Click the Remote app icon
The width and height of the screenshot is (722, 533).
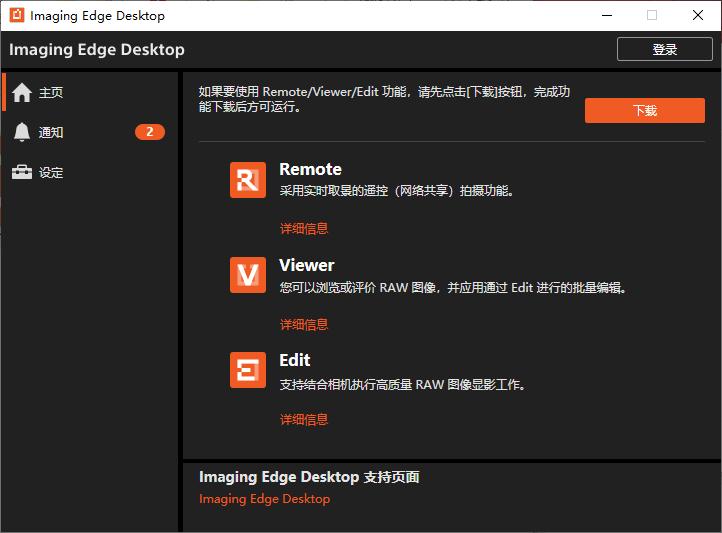tap(248, 180)
